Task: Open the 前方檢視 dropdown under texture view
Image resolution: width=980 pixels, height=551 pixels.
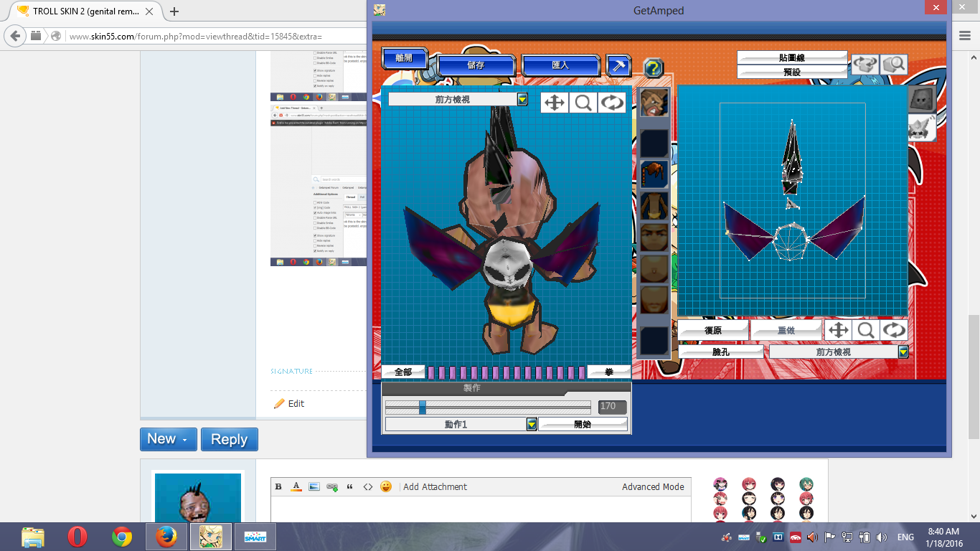Action: tap(903, 352)
